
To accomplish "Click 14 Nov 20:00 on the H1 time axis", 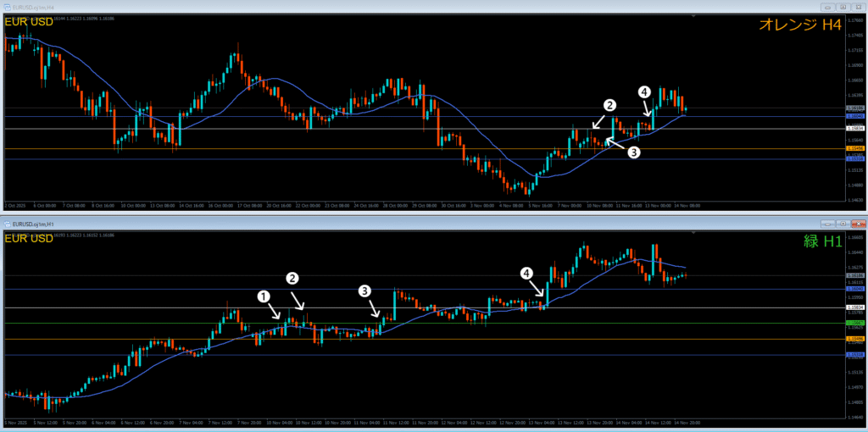I will 688,423.
